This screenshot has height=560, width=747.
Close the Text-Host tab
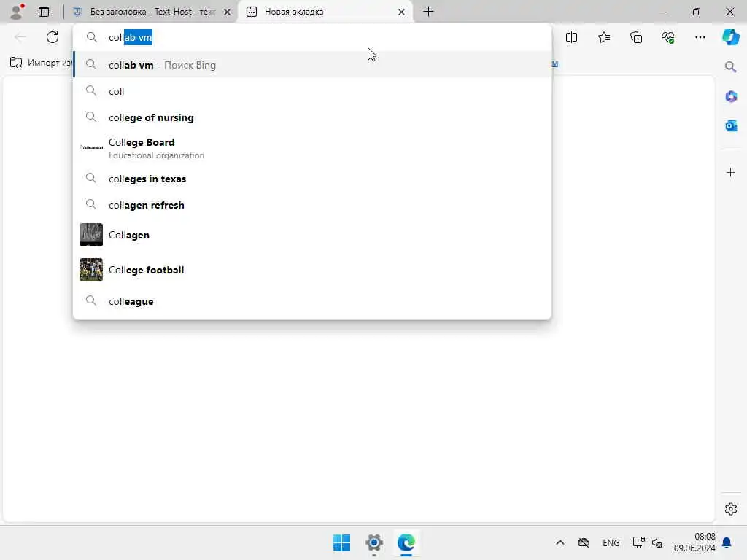(228, 12)
